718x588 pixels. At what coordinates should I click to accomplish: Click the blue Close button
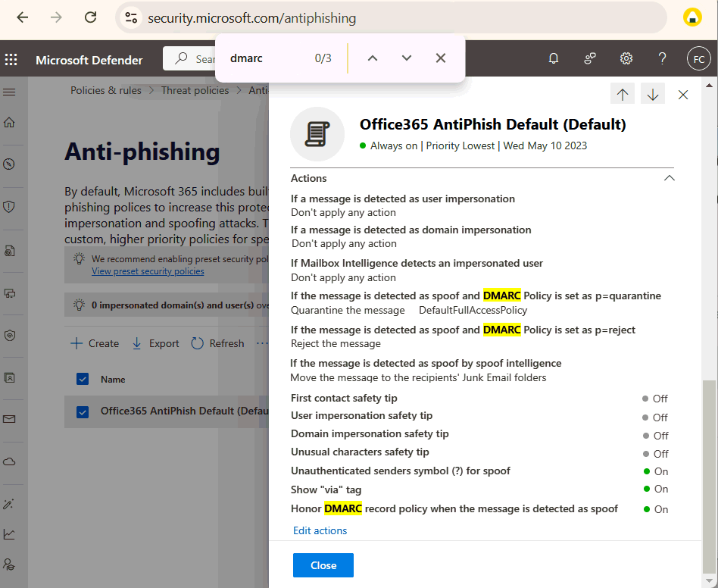(323, 565)
